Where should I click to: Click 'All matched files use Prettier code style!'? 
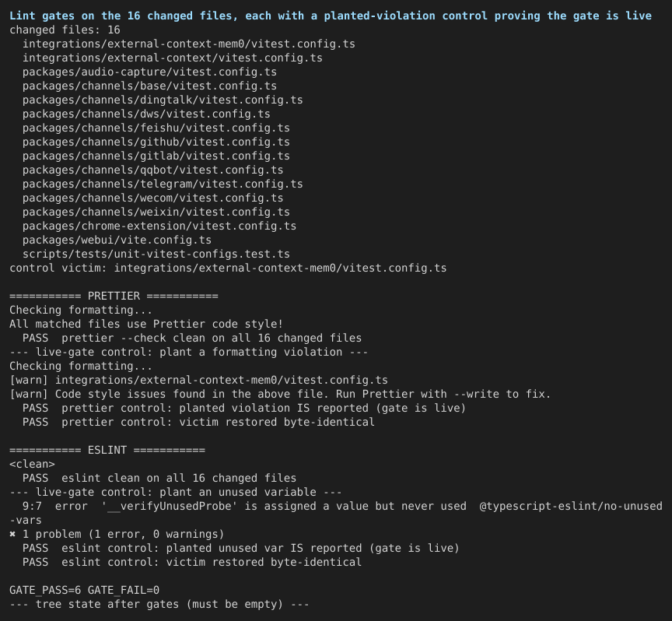coord(146,325)
